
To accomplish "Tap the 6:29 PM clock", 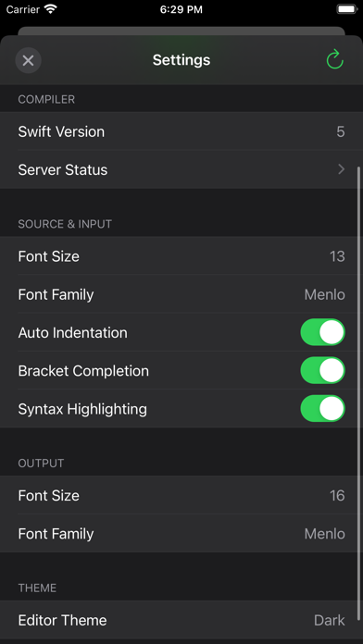I will tap(181, 9).
